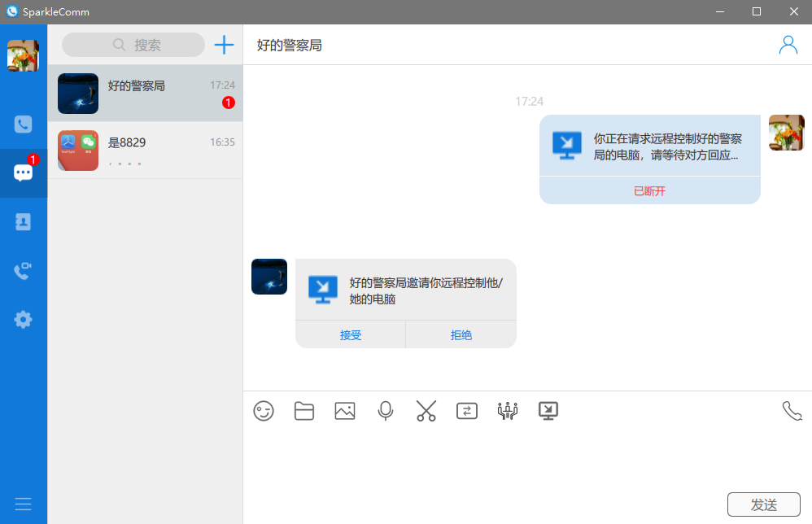
Task: Expand the hamburger menu at sidebar bottom
Action: pyautogui.click(x=24, y=504)
